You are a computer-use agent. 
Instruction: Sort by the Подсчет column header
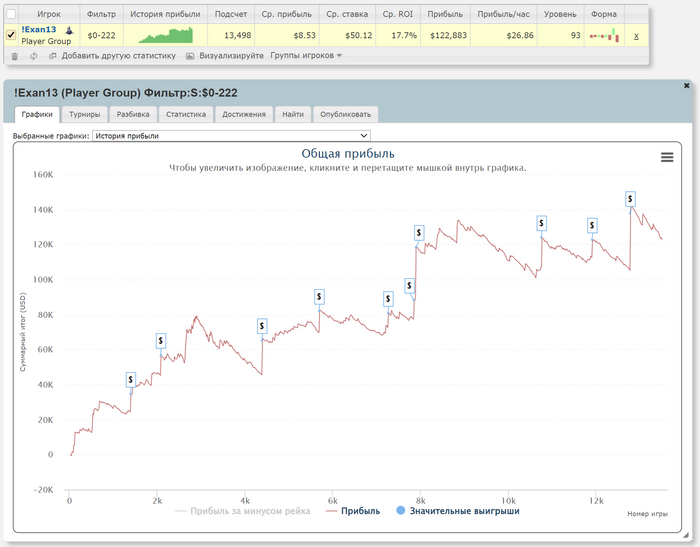click(x=231, y=14)
